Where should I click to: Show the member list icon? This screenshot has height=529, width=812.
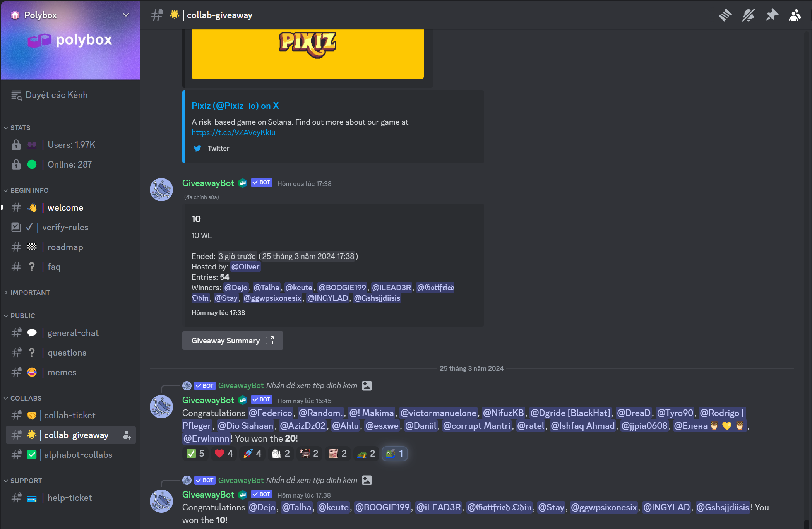(x=795, y=15)
